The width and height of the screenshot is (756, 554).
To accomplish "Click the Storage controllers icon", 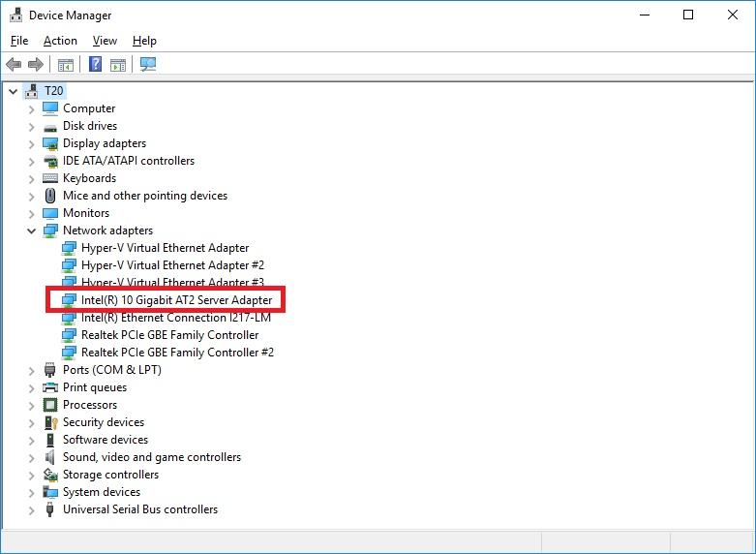I will click(50, 475).
